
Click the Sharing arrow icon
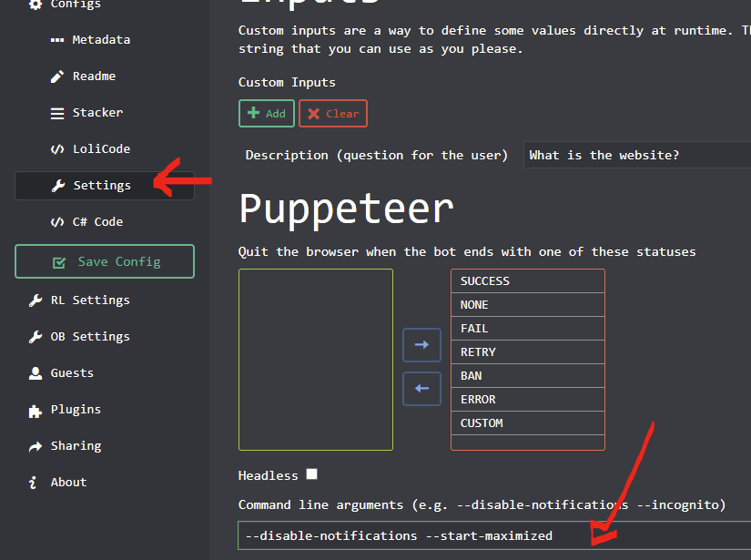pyautogui.click(x=36, y=446)
